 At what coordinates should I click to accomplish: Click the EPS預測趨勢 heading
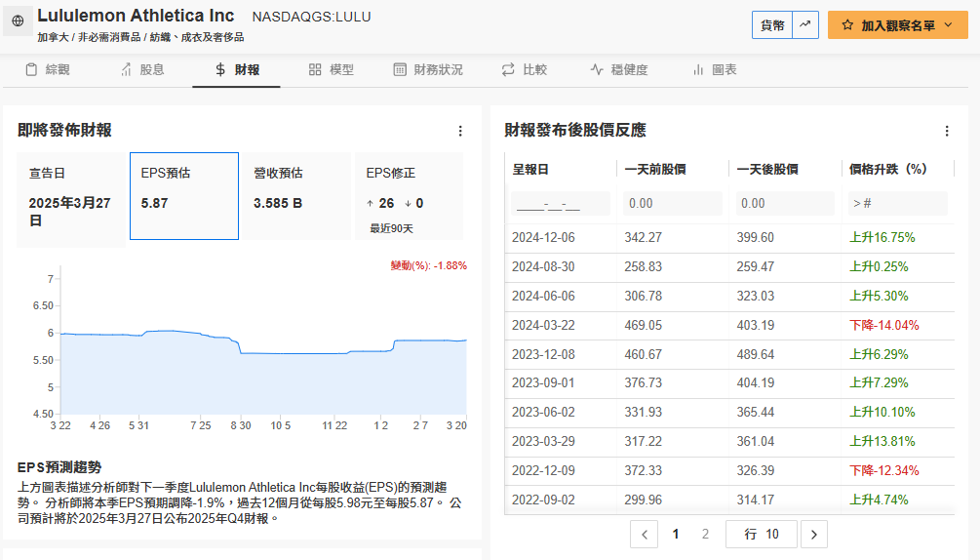pos(59,467)
